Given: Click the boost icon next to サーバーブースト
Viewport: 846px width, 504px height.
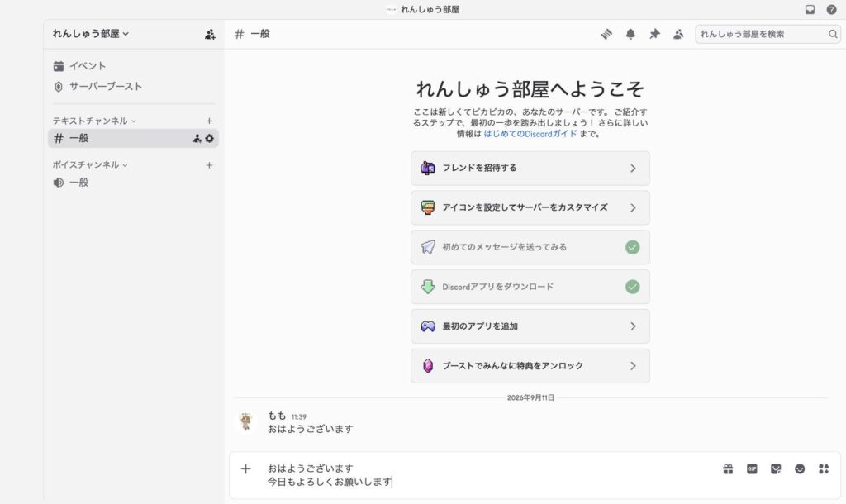Looking at the screenshot, I should coord(59,86).
